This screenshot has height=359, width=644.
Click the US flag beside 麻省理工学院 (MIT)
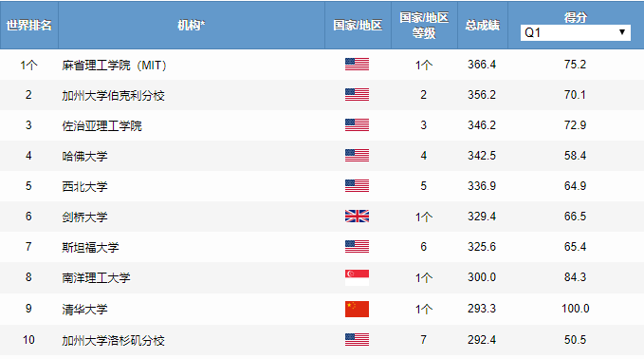point(357,65)
